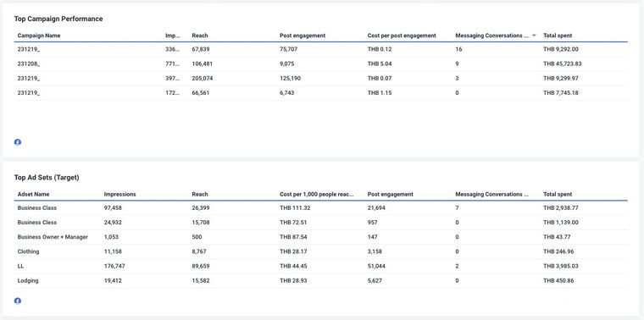Select the LL adset name

click(21, 267)
